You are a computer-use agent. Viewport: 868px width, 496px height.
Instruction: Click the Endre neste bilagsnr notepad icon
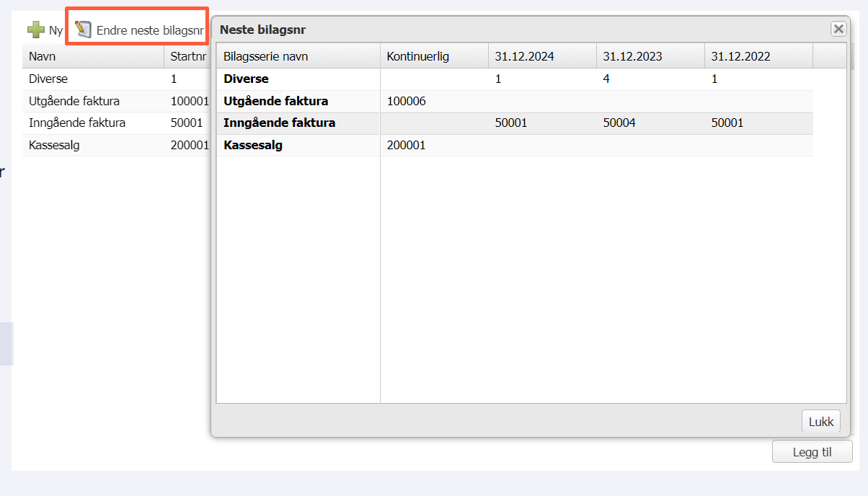click(84, 30)
